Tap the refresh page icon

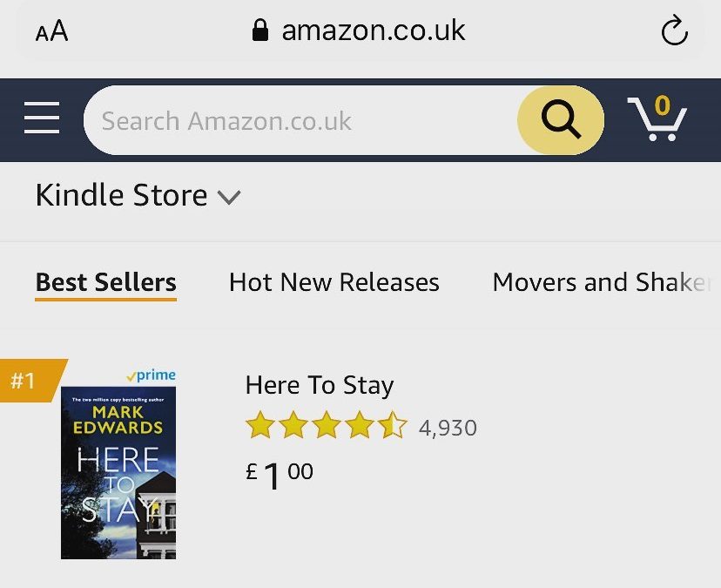674,30
